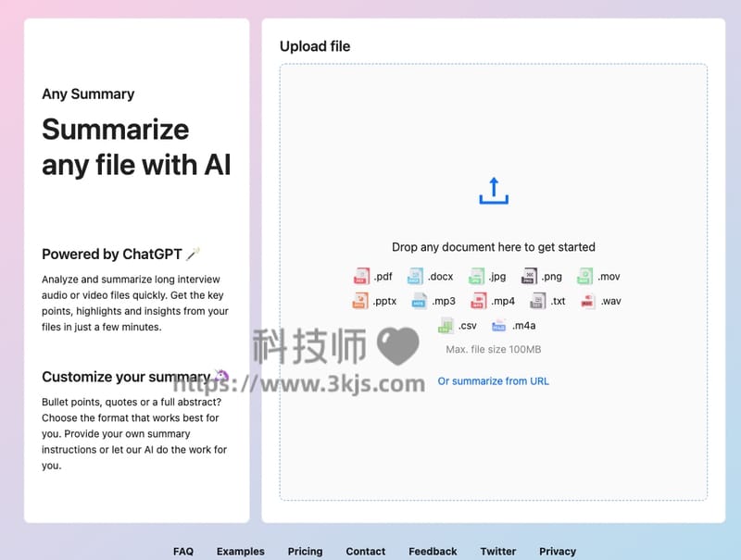Viewport: 741px width, 560px height.
Task: Open the Pricing footer link
Action: click(x=306, y=551)
